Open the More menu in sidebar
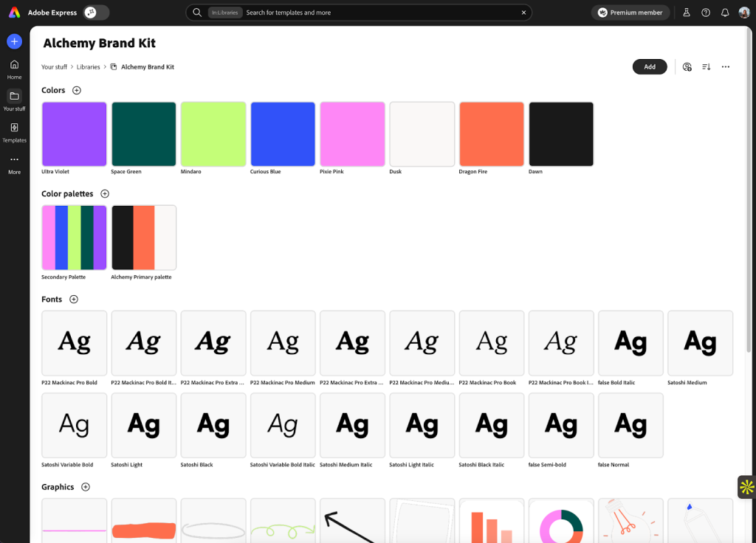 click(15, 165)
